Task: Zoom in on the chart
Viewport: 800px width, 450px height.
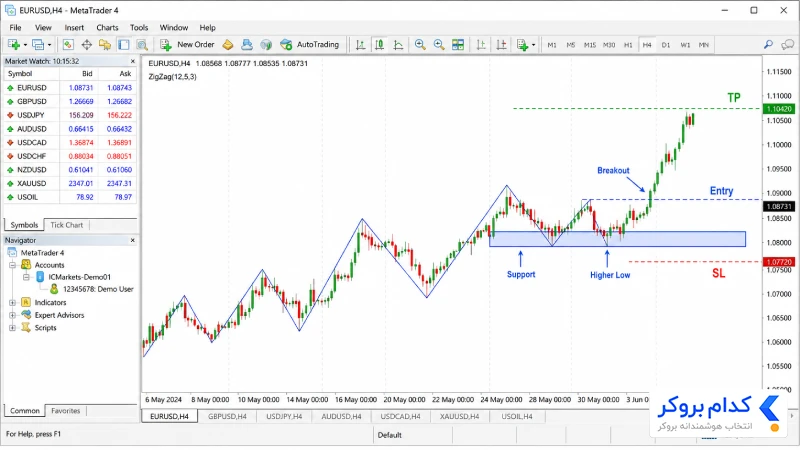Action: (x=420, y=45)
